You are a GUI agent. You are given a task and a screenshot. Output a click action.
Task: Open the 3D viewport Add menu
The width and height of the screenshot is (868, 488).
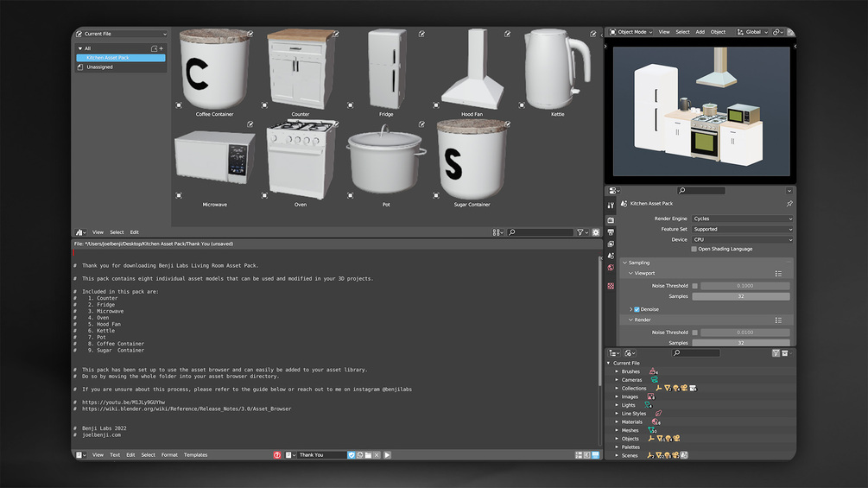(x=700, y=32)
